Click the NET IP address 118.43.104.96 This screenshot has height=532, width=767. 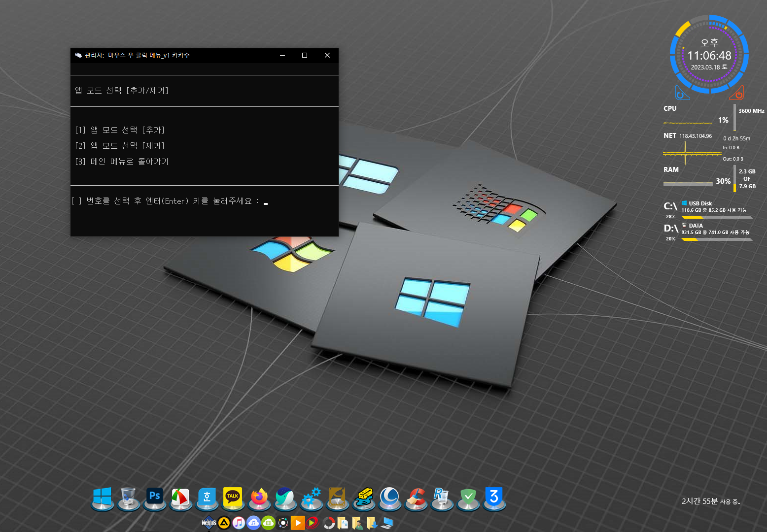(696, 136)
